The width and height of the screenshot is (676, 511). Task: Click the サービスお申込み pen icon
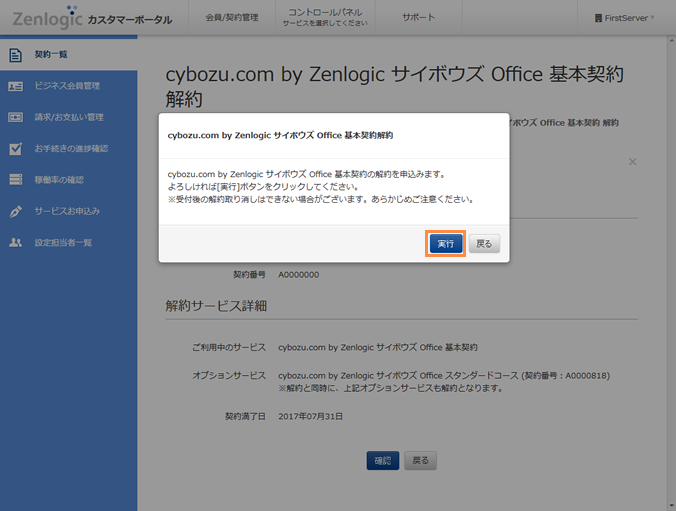[16, 211]
